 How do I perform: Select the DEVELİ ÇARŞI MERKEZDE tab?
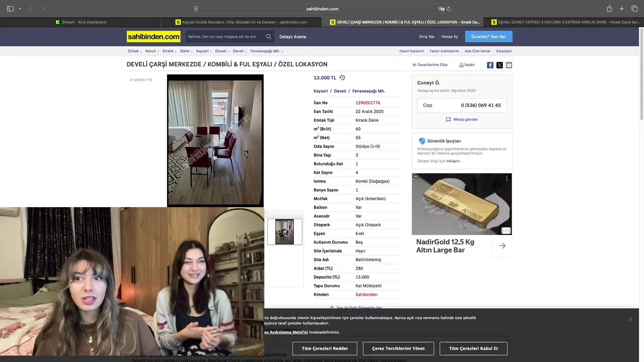coord(403,22)
